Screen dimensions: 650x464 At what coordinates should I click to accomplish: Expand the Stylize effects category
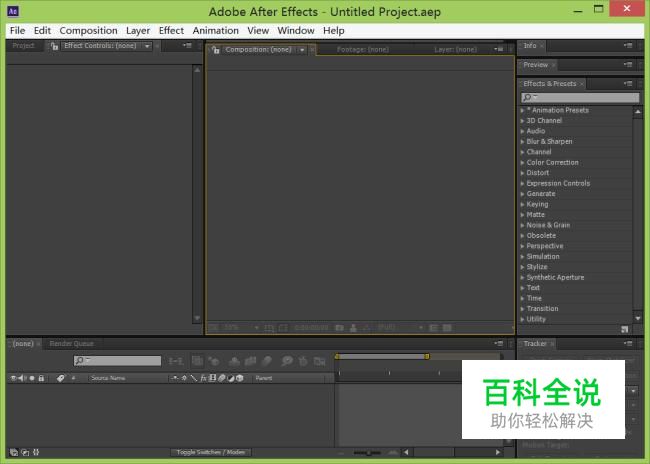pyautogui.click(x=522, y=267)
